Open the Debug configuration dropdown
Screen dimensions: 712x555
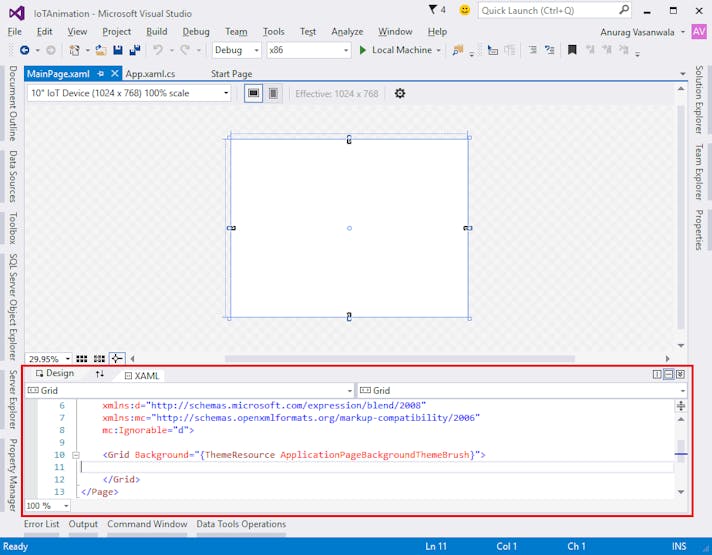pyautogui.click(x=237, y=50)
